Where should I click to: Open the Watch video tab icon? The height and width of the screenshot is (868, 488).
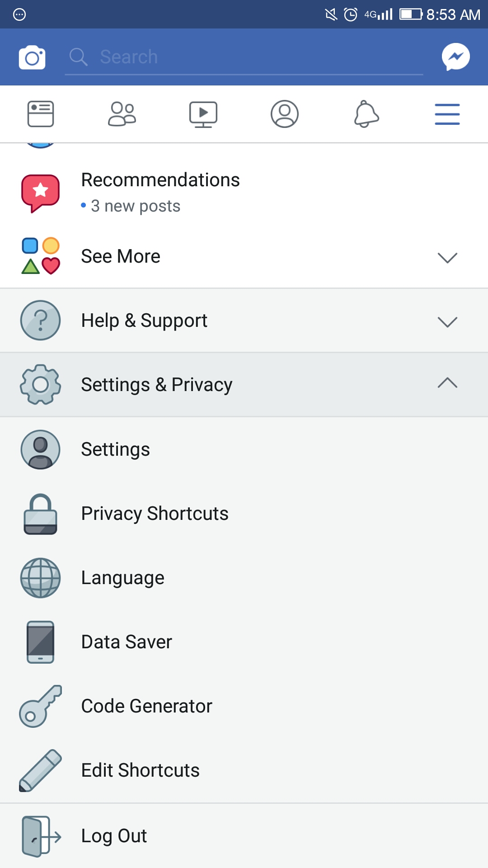click(203, 114)
